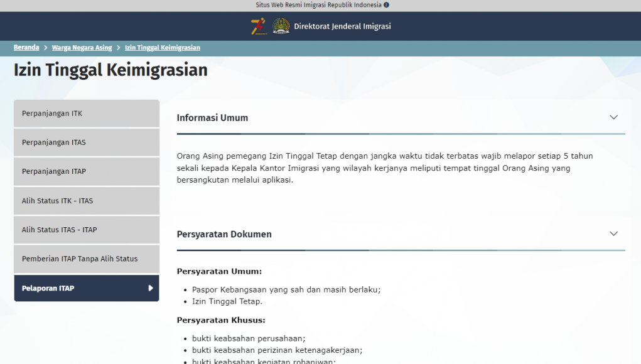Click the info icon beside Situs Web Resmi
Viewport: 641px width, 364px height.
click(386, 5)
